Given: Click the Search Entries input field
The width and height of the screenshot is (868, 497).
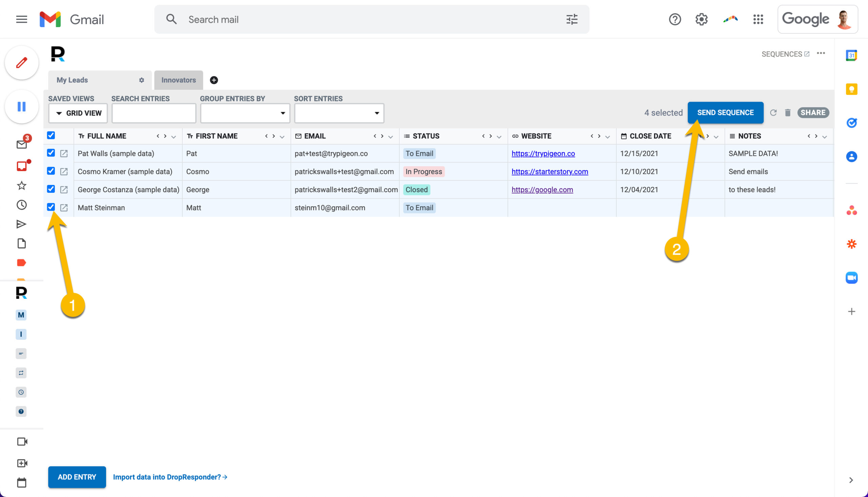Looking at the screenshot, I should 154,113.
